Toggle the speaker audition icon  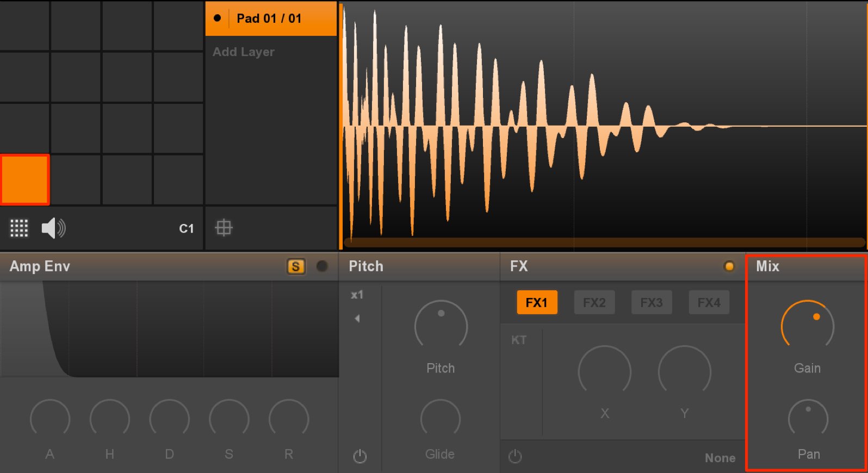click(53, 228)
